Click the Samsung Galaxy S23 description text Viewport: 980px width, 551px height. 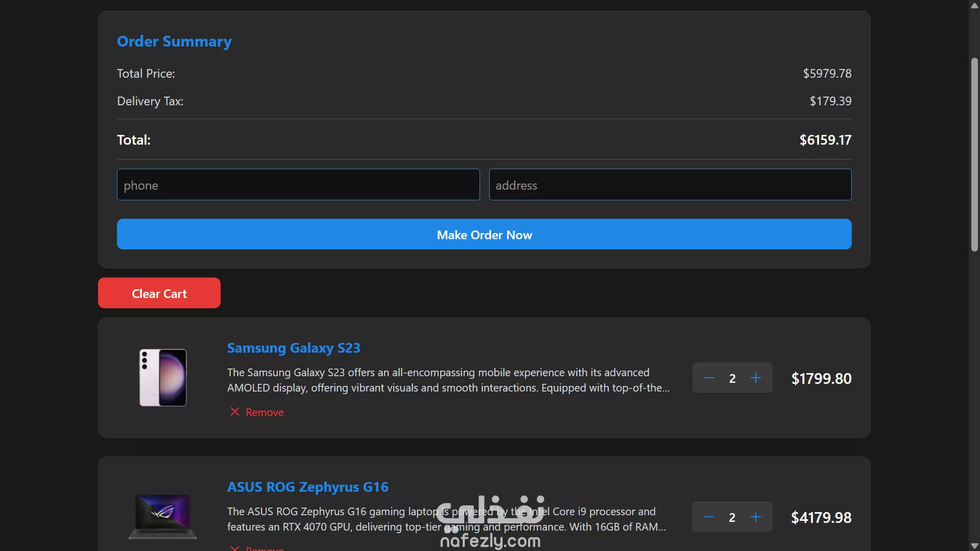[x=448, y=380]
